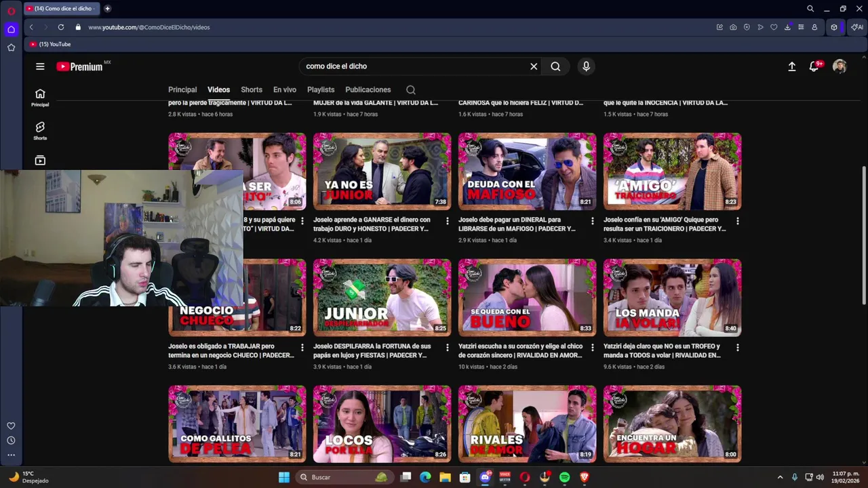This screenshot has height=488, width=868.
Task: Open the Playlists channel tab
Action: point(321,89)
